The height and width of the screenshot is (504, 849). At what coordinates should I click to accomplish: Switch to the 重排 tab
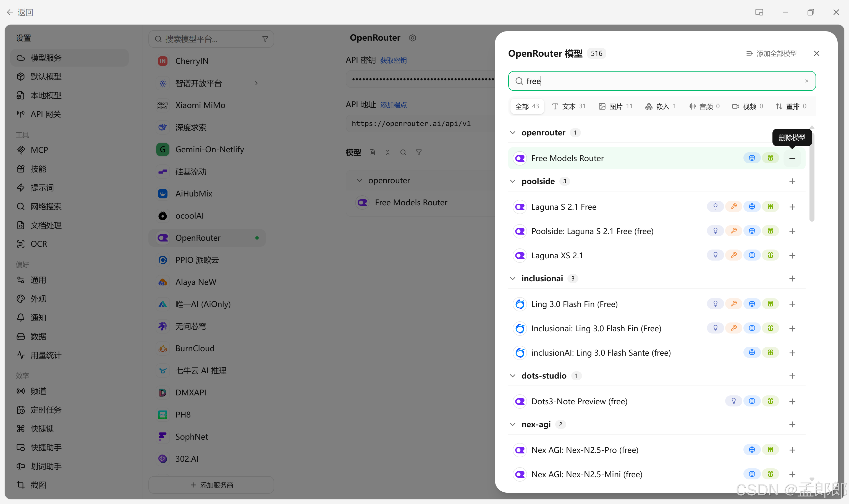pos(791,107)
